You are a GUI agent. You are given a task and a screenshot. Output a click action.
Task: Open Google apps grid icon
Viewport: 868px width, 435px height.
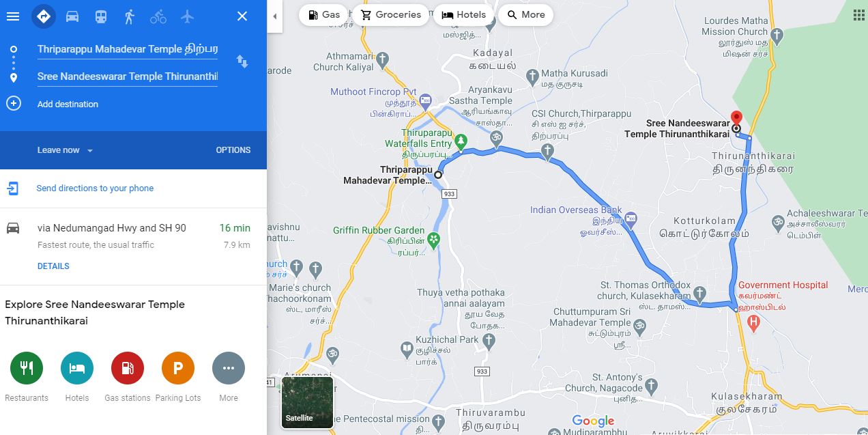click(858, 14)
